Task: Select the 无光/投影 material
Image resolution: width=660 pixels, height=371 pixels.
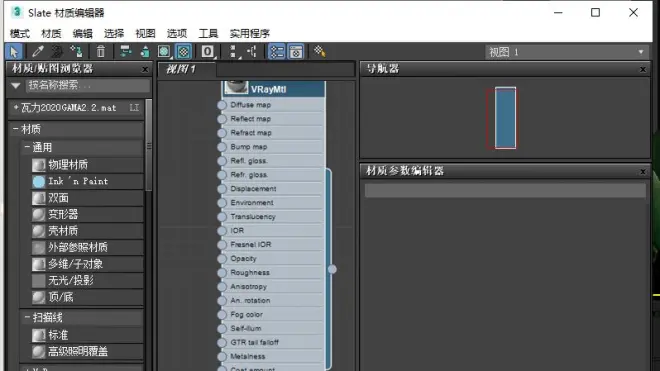Action: (x=87, y=280)
